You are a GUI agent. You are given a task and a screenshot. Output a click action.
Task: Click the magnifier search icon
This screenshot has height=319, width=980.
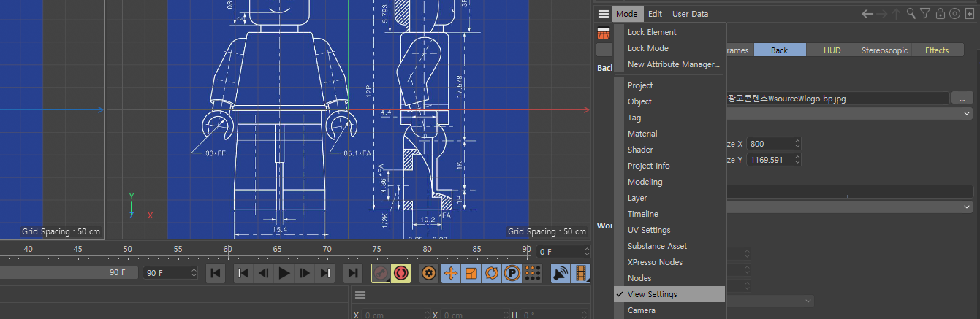(911, 14)
